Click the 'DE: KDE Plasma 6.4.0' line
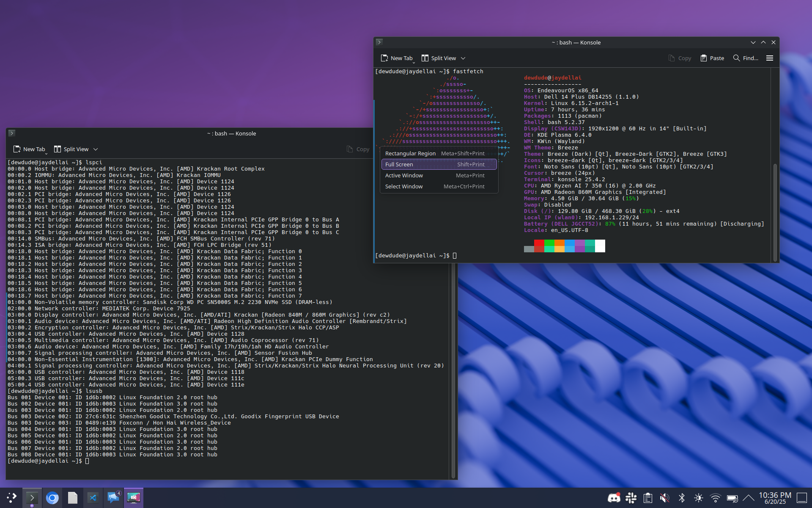This screenshot has height=508, width=812. pos(557,135)
